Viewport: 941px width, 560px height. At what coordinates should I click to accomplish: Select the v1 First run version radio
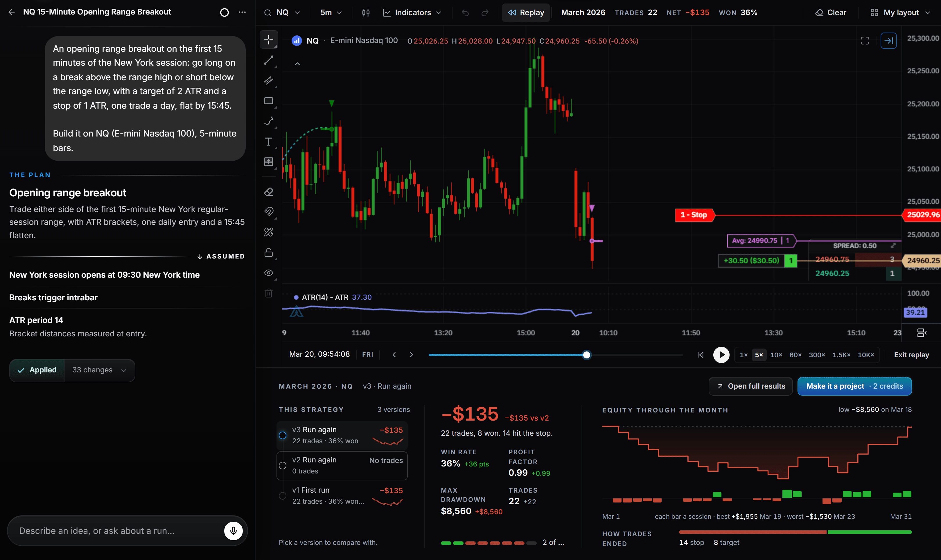coord(282,496)
